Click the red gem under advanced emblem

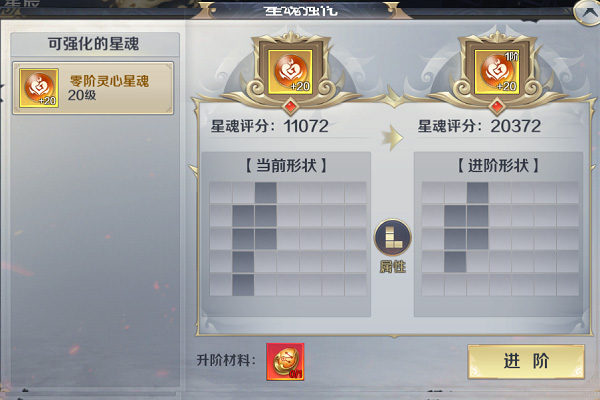[497, 106]
